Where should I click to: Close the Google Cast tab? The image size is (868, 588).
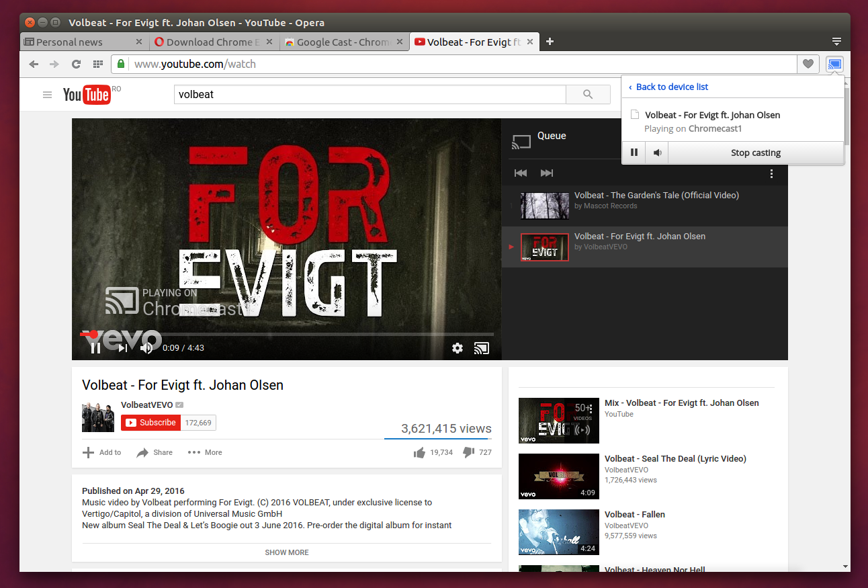[399, 42]
